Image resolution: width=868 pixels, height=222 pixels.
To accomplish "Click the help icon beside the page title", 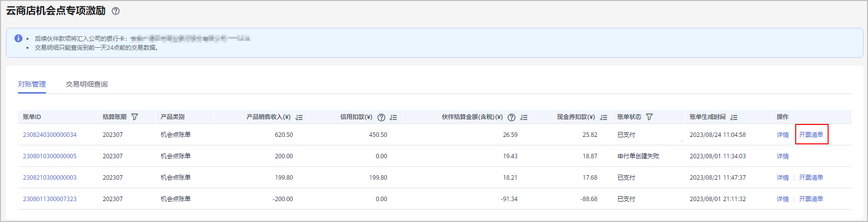I will [x=116, y=11].
